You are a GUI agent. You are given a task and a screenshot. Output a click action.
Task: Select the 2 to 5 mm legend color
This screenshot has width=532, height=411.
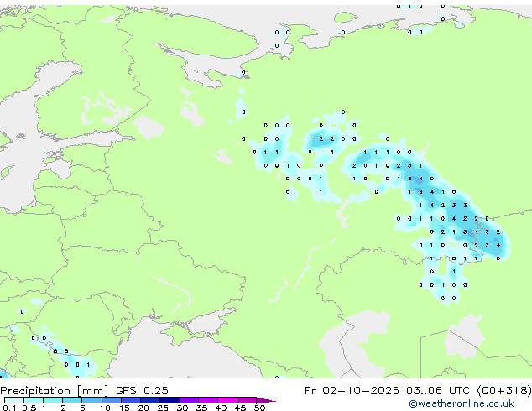pos(72,400)
